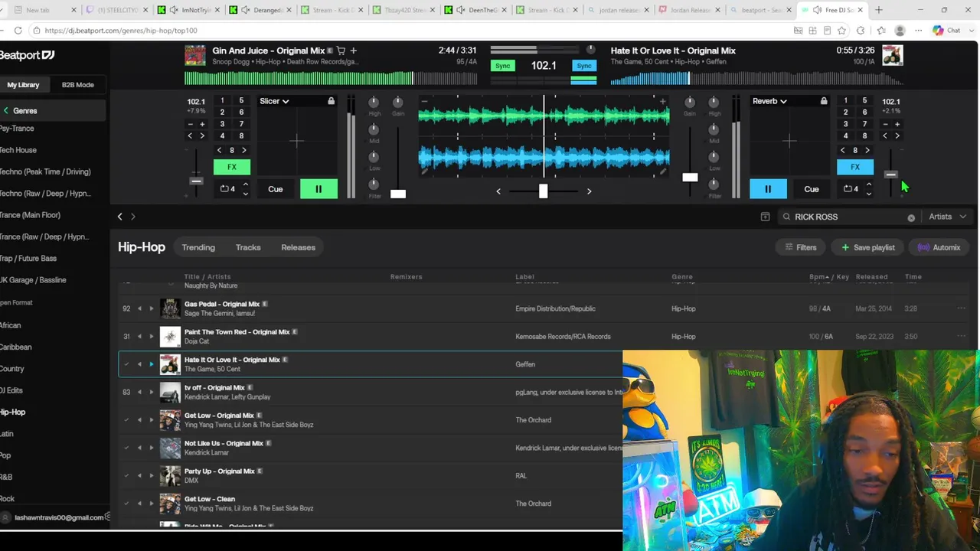Image resolution: width=980 pixels, height=551 pixels.
Task: Load Not Like Us to right deck
Action: (x=151, y=448)
